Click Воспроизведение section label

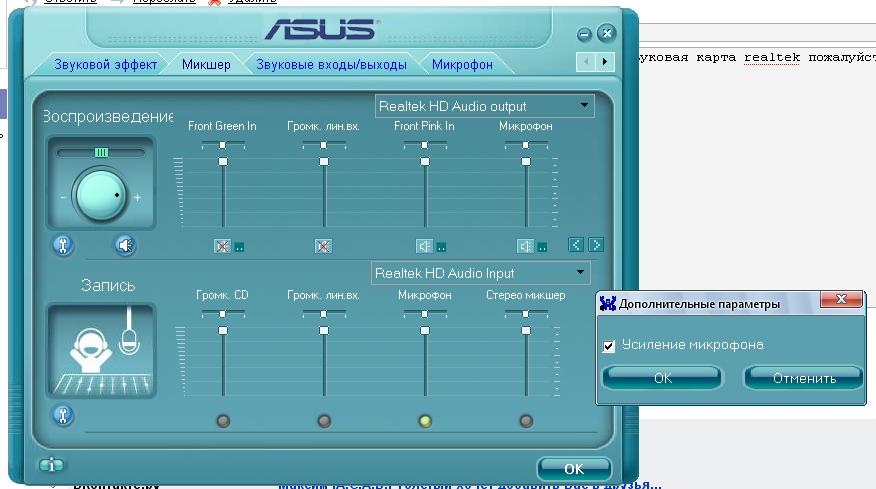pos(108,116)
